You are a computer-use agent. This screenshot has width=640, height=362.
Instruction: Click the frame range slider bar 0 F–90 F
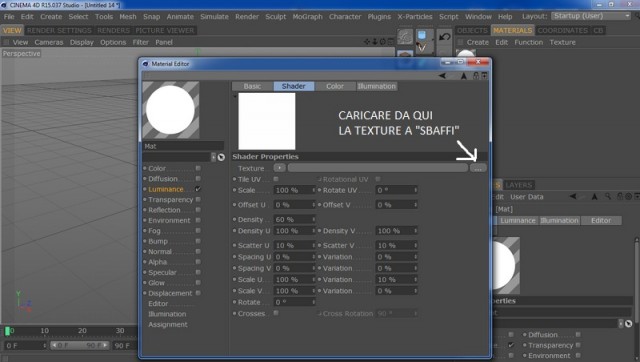[80, 345]
